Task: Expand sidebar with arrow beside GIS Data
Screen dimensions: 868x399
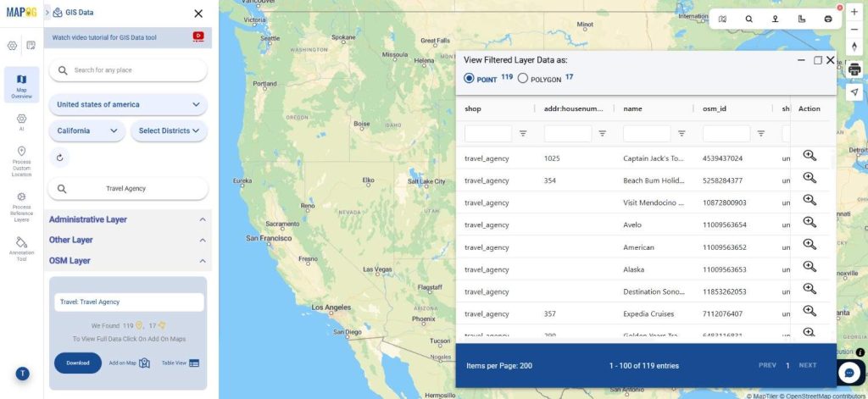Action: (x=47, y=12)
